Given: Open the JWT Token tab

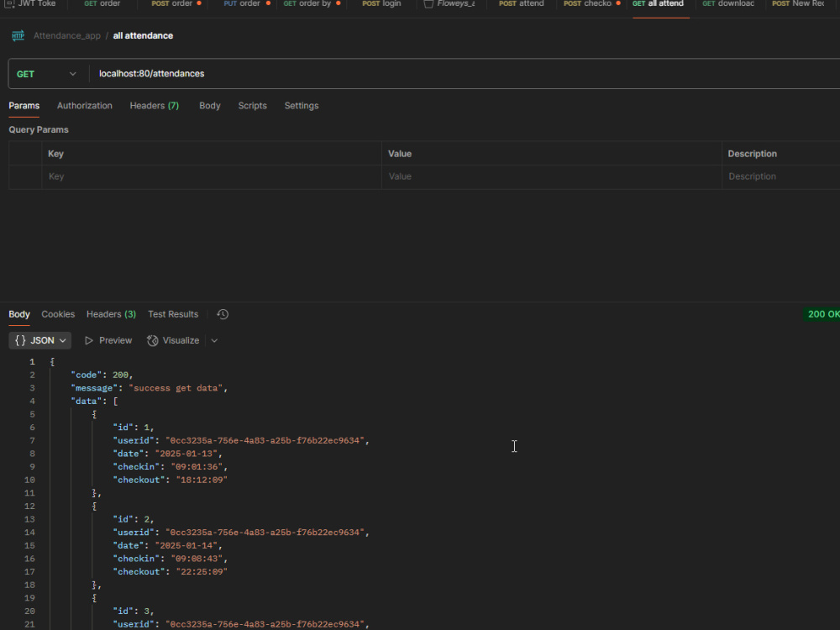Looking at the screenshot, I should [31, 3].
